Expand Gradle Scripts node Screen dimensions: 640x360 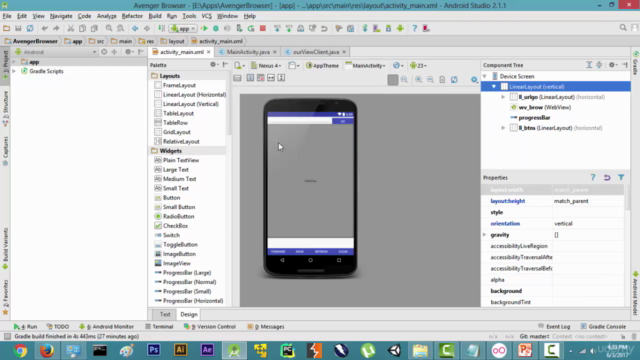15,71
